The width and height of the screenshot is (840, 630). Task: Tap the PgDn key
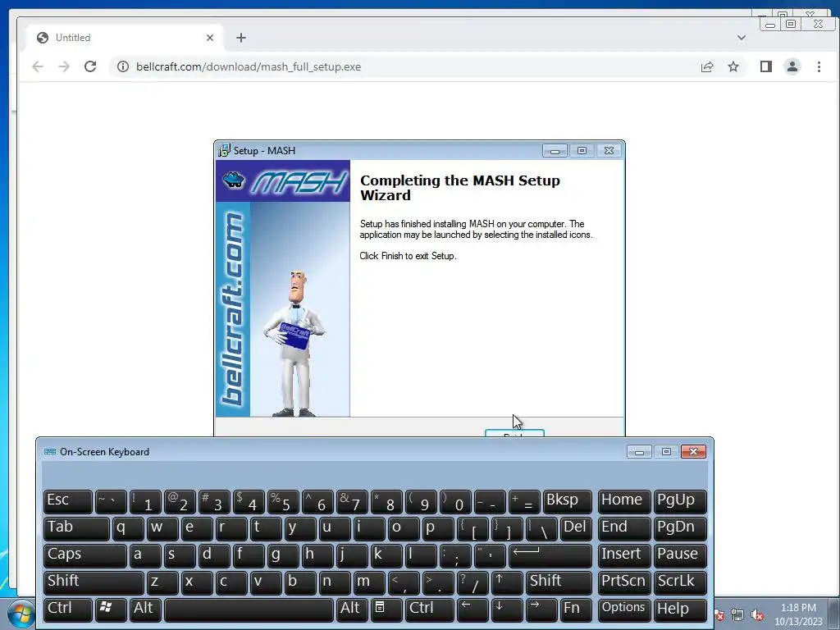680,528
